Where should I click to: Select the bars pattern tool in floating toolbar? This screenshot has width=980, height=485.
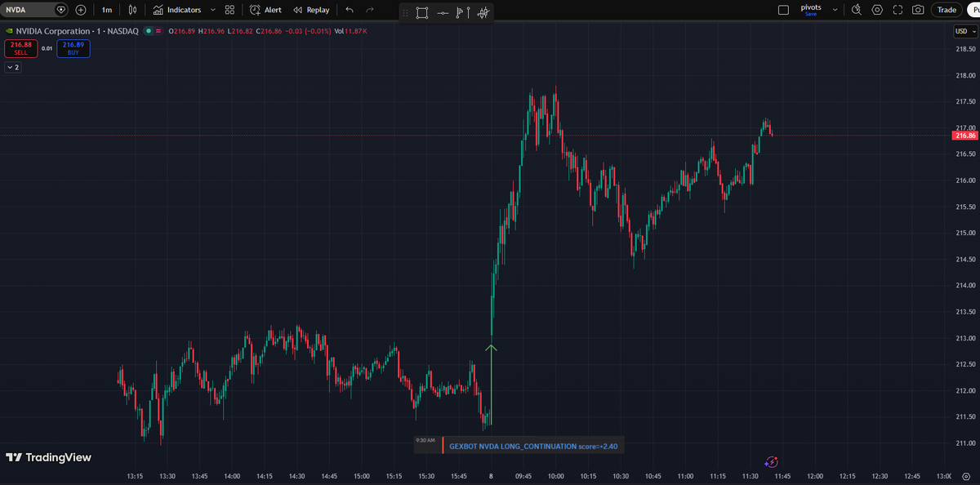[x=483, y=13]
